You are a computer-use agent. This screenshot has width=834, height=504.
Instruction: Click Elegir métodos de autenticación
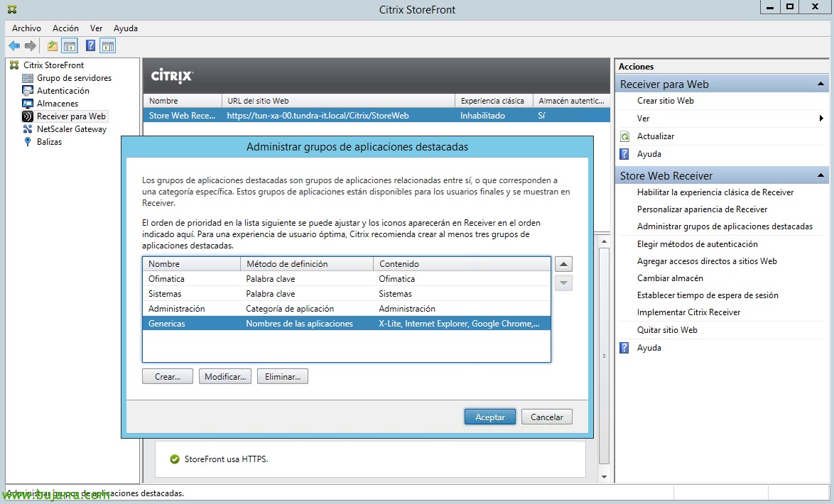(698, 244)
